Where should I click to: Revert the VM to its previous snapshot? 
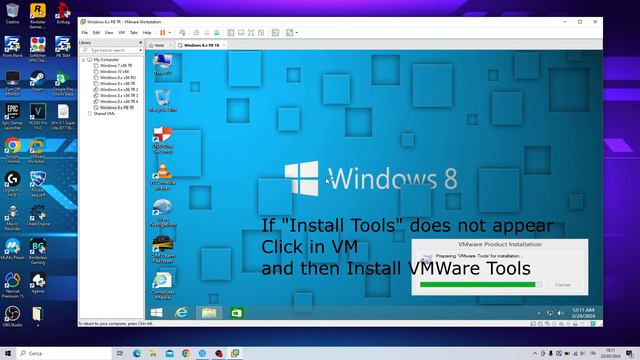207,33
